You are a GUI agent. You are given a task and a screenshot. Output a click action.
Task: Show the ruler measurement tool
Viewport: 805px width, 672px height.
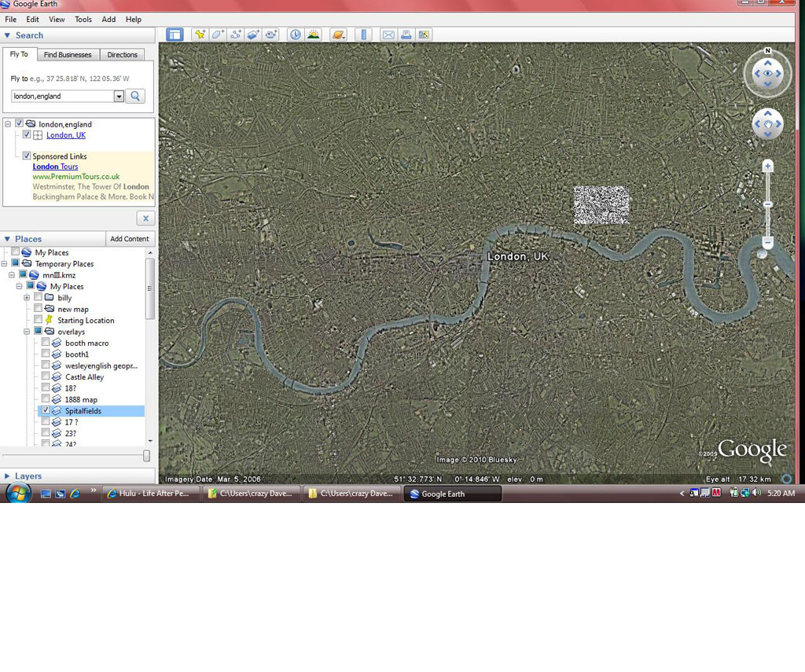coord(362,35)
